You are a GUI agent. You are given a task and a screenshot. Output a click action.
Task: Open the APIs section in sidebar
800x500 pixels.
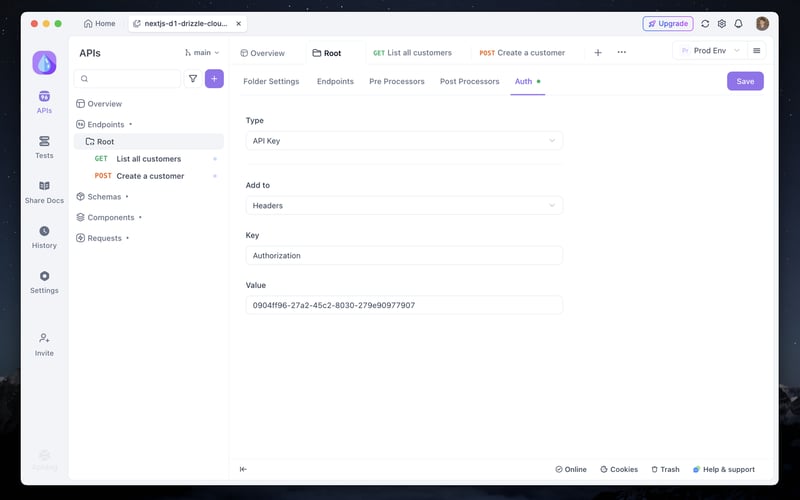point(44,102)
